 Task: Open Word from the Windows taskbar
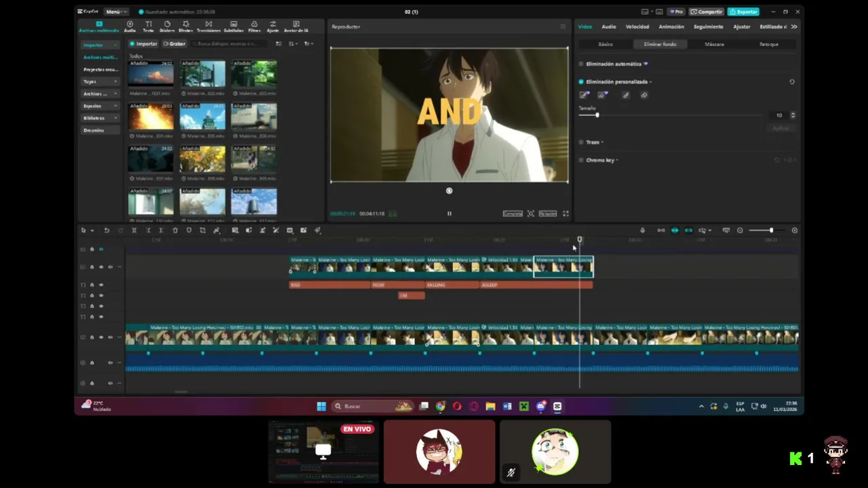[507, 407]
